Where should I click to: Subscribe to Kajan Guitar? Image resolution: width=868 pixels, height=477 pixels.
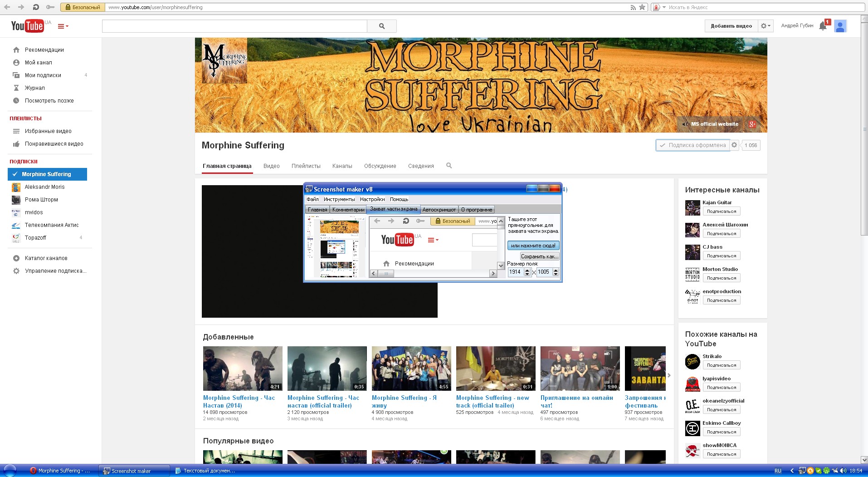(722, 211)
